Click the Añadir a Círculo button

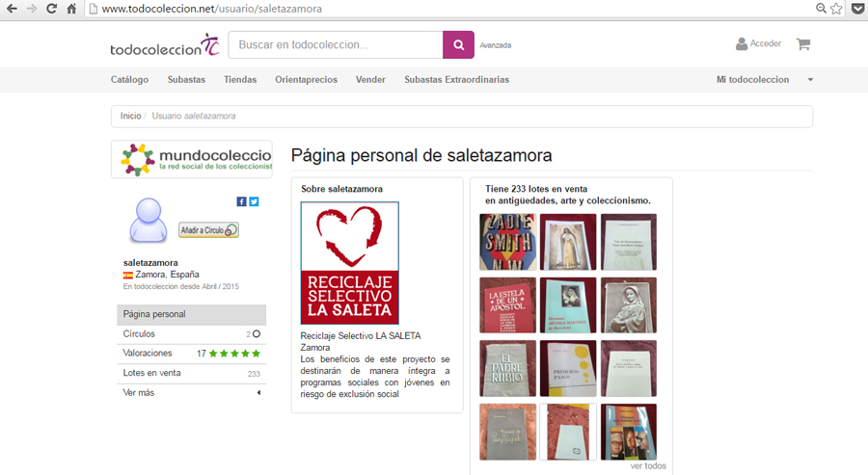(x=208, y=230)
